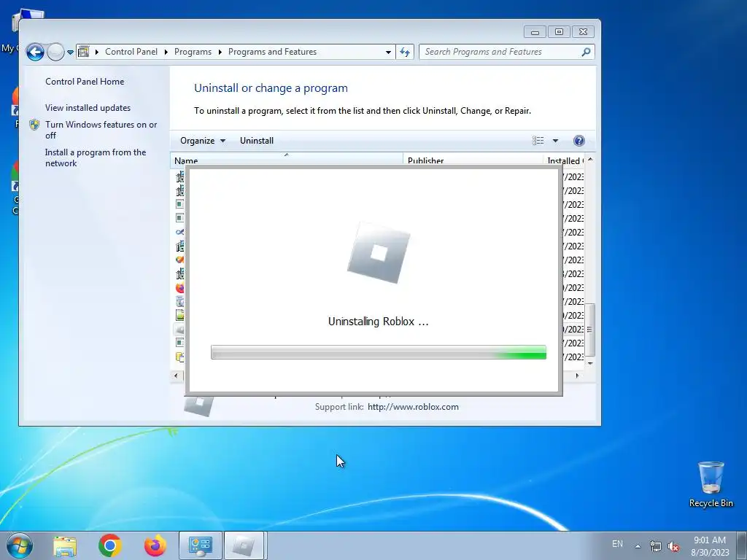Click the EN language indicator
747x560 pixels.
click(617, 544)
